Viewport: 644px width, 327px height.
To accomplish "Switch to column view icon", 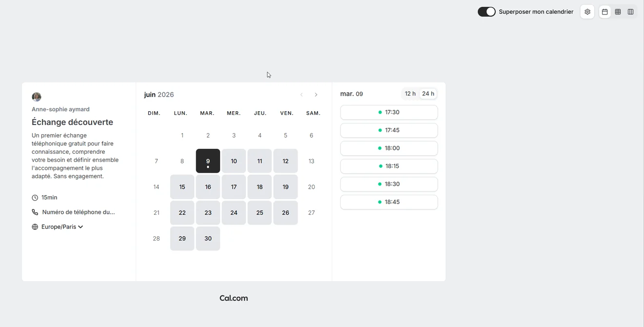I will tap(630, 12).
